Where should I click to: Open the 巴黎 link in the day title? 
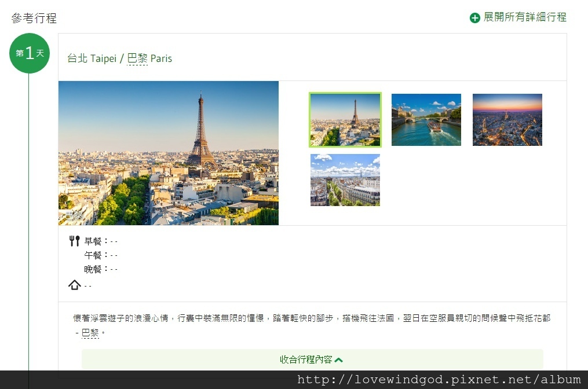click(137, 58)
